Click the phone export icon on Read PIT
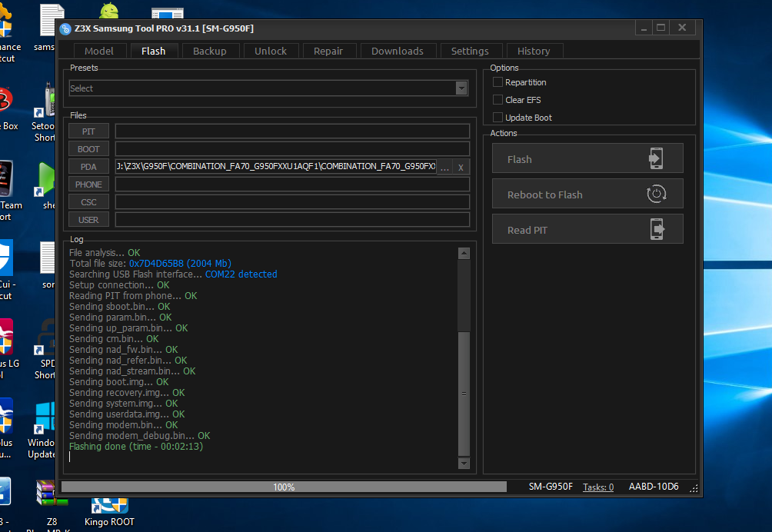 (657, 229)
